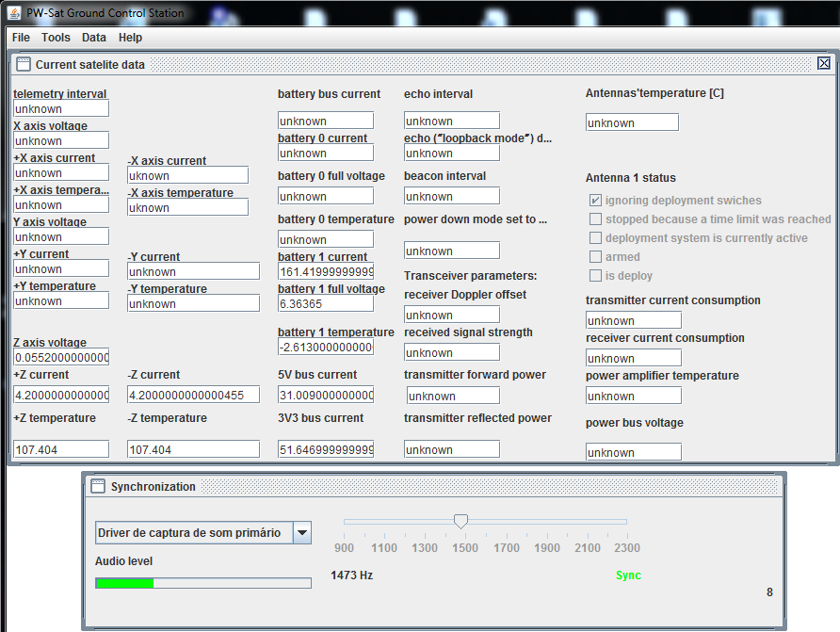The width and height of the screenshot is (840, 632).
Task: Click the beacon interval field
Action: pos(452,197)
